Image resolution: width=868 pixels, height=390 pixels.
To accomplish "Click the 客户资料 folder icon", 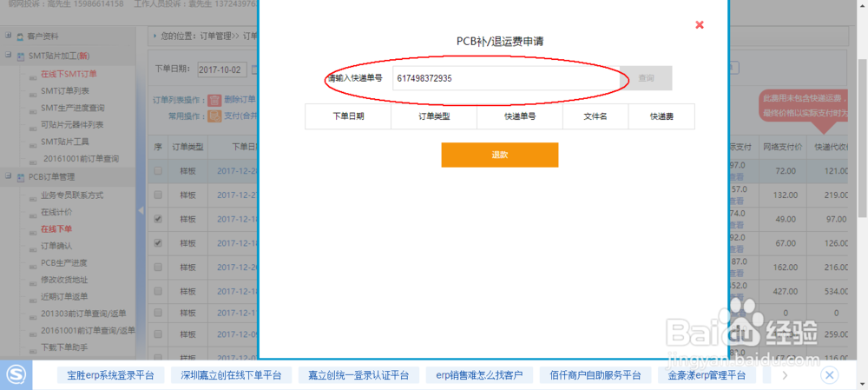I will click(x=20, y=36).
